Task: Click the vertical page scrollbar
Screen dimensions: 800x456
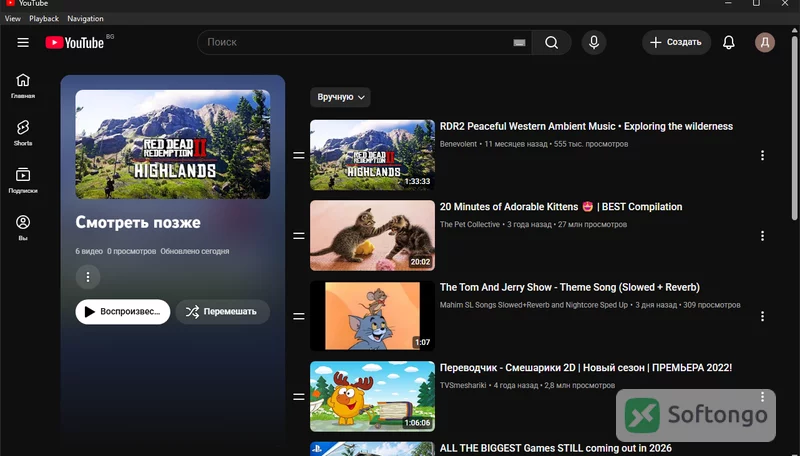Action: [794, 128]
